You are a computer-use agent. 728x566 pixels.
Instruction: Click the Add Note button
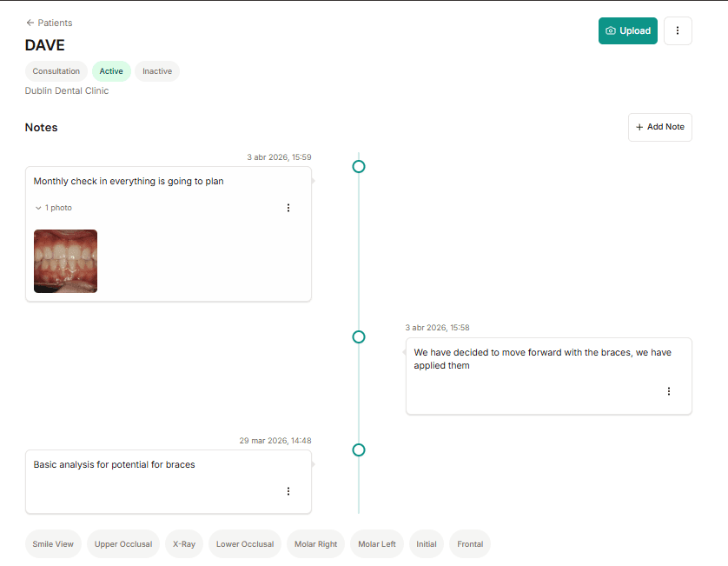pos(660,127)
